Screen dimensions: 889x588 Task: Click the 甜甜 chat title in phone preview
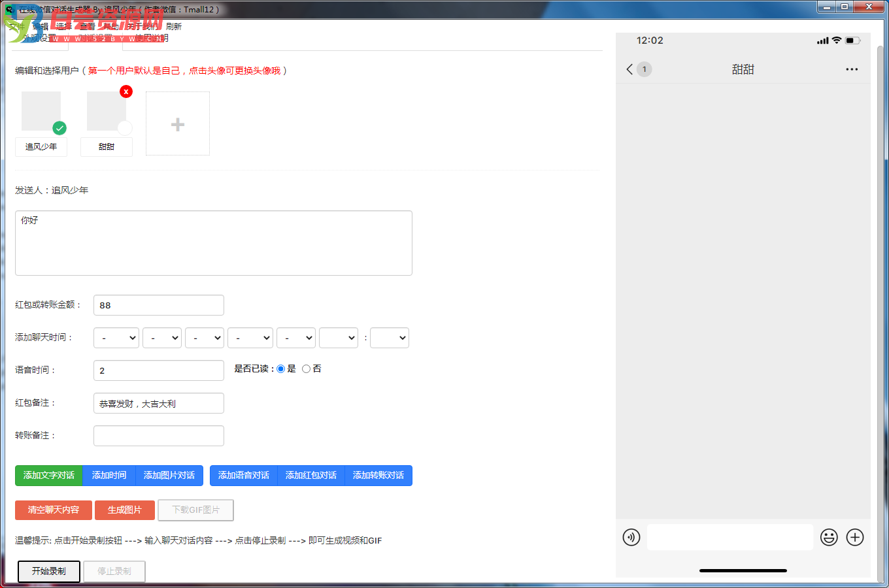(x=743, y=69)
